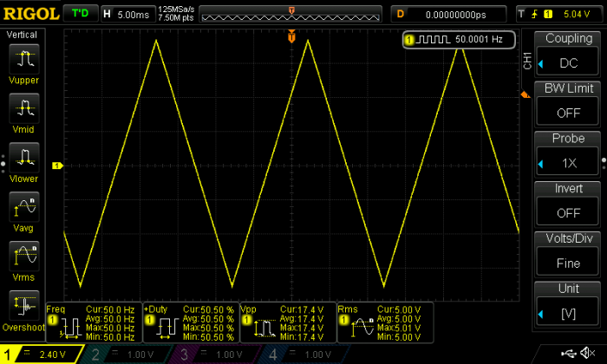Click the trigger level 5.04 V readout
The height and width of the screenshot is (364, 607).
pos(577,15)
